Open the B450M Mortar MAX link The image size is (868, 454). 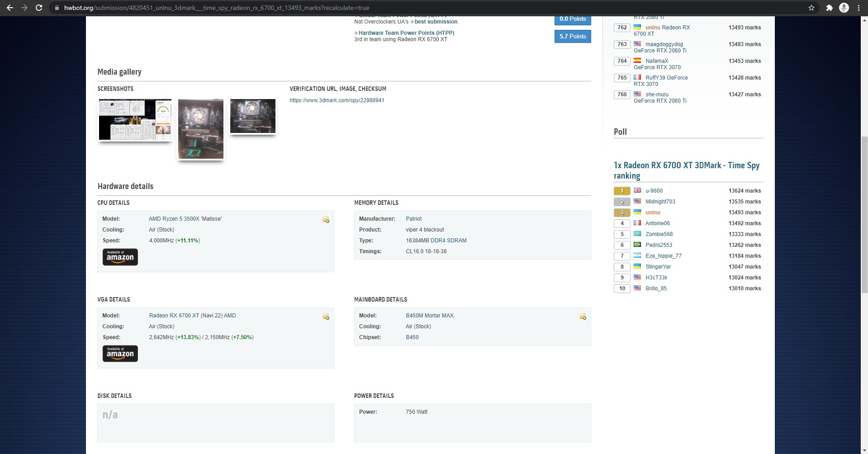pyautogui.click(x=430, y=316)
